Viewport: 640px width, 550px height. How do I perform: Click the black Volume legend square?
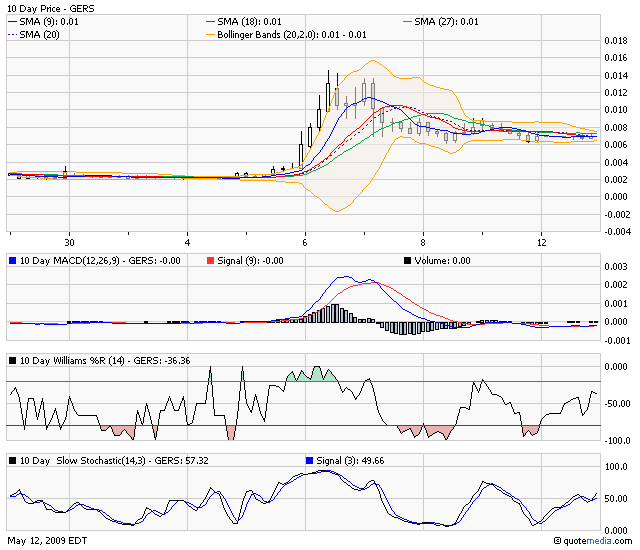point(407,260)
